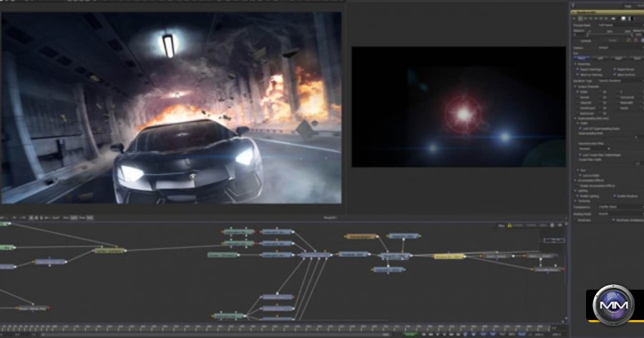Enable the Z output channel checkbox

[x=618, y=92]
